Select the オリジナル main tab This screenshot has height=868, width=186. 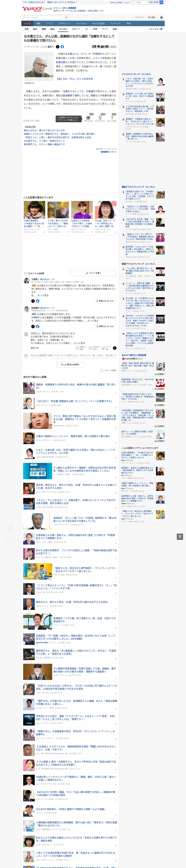click(81, 24)
